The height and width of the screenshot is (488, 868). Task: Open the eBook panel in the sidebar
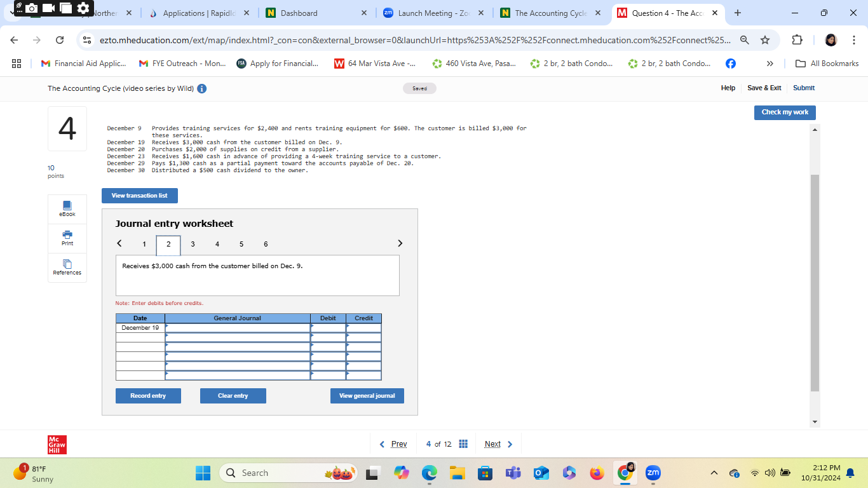pyautogui.click(x=67, y=208)
